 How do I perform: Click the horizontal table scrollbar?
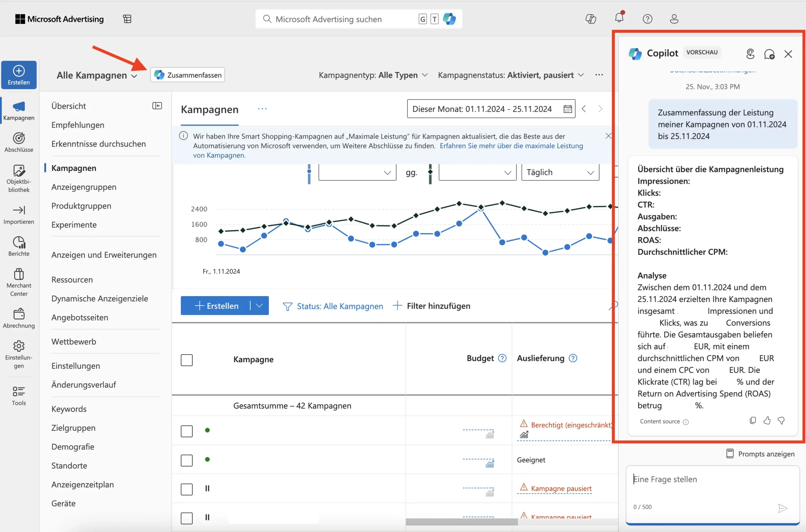click(461, 522)
